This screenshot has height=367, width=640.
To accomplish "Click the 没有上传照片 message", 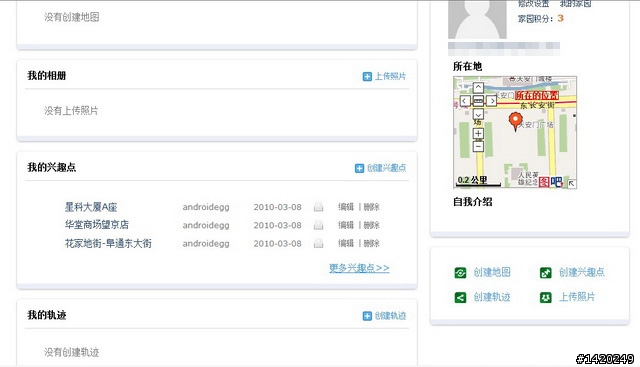I will (x=71, y=111).
